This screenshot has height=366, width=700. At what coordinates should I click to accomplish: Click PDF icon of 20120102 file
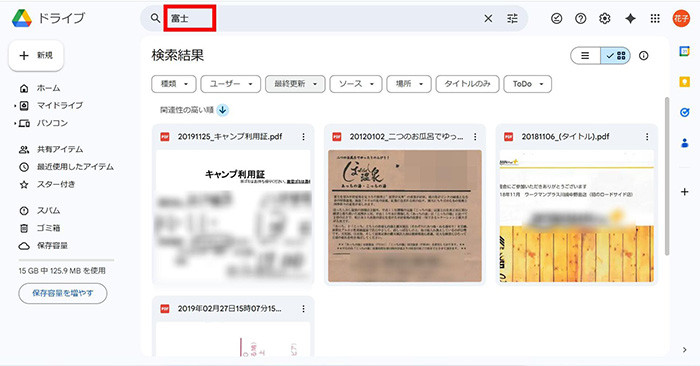(x=337, y=137)
